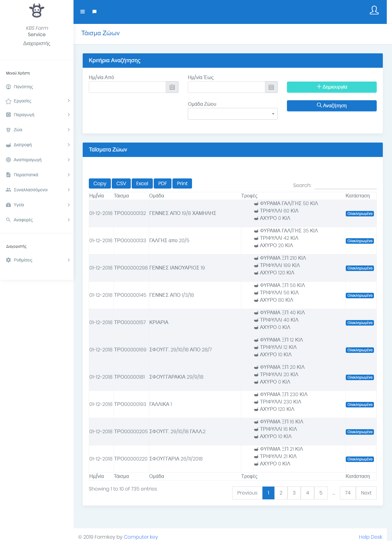The height and width of the screenshot is (546, 392).
Task: Click the KBS Farm cow logo
Action: coord(37,11)
